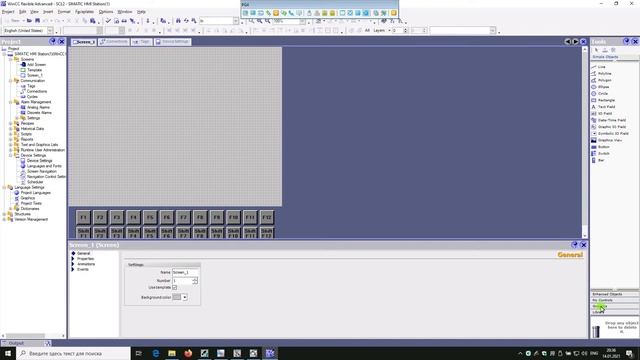Image resolution: width=640 pixels, height=360 pixels.
Task: Click the Shift F1 key button
Action: point(83,233)
